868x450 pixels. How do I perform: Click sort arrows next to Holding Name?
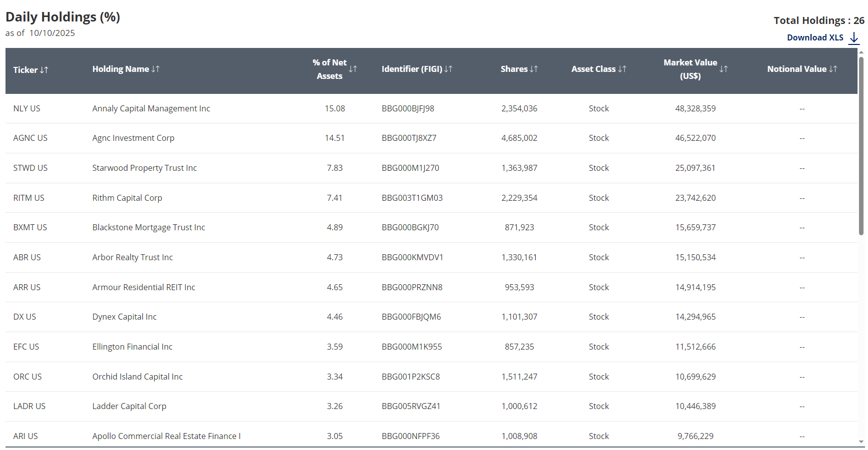(x=155, y=69)
